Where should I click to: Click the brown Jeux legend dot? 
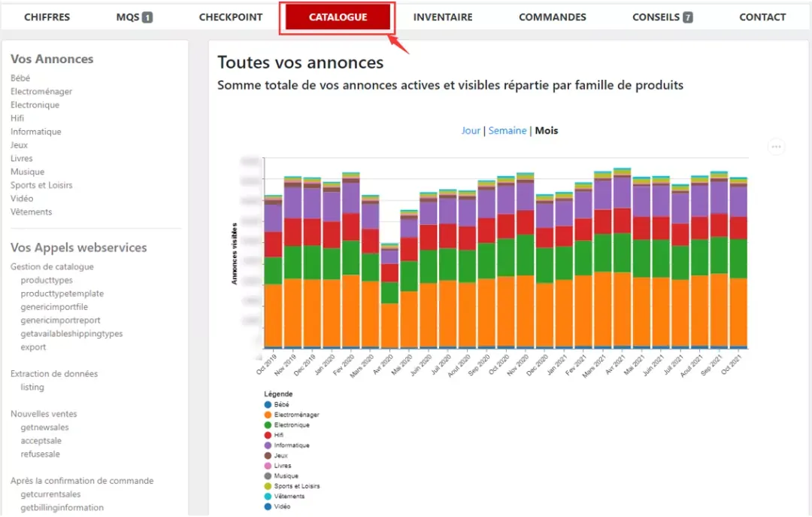pyautogui.click(x=268, y=456)
